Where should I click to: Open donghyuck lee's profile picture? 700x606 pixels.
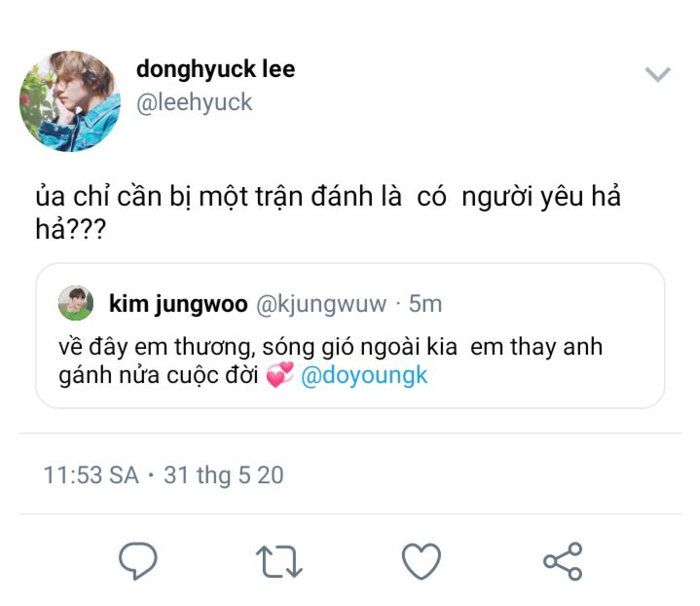point(70,101)
